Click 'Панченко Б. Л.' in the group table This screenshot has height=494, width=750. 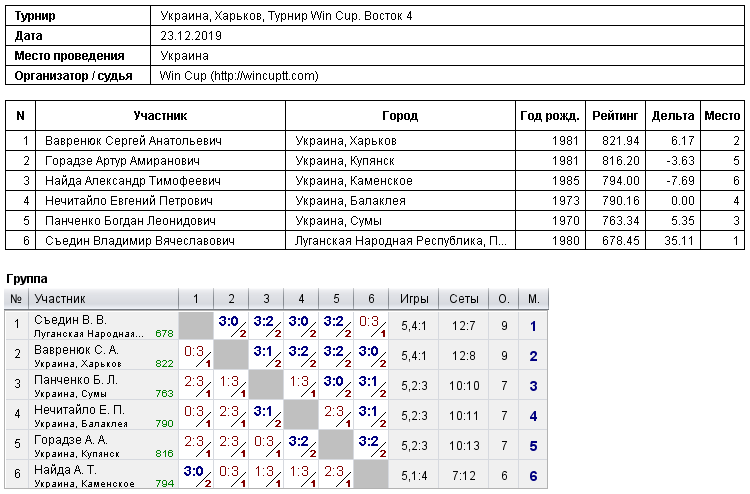(x=76, y=380)
